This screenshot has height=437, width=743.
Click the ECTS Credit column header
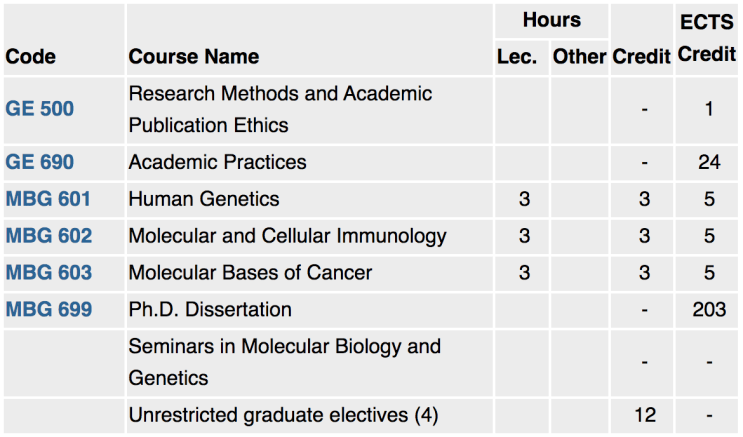(707, 39)
